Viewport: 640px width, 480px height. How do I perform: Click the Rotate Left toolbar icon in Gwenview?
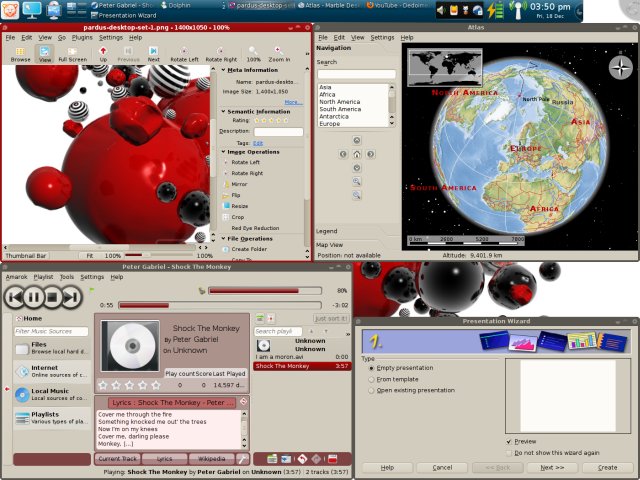coord(185,51)
